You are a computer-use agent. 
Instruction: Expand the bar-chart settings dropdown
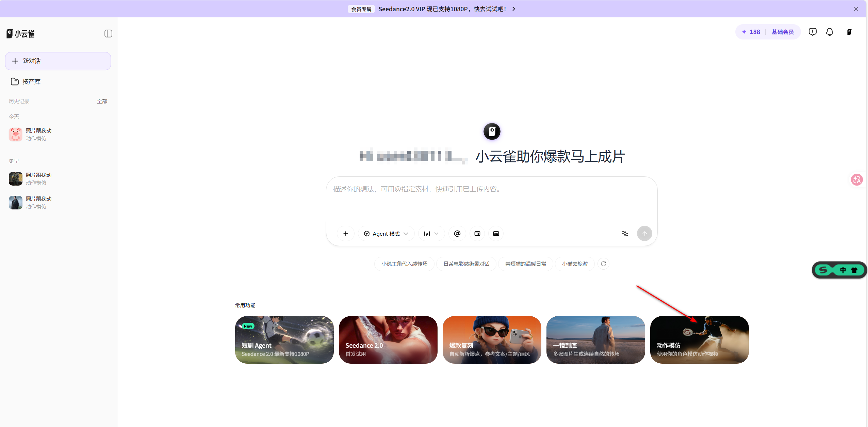click(x=431, y=234)
